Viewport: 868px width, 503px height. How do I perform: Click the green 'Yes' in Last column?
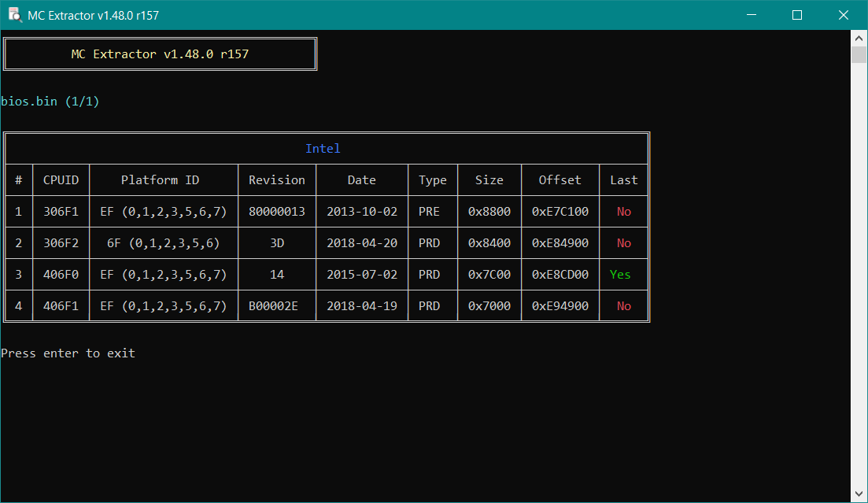coord(620,275)
